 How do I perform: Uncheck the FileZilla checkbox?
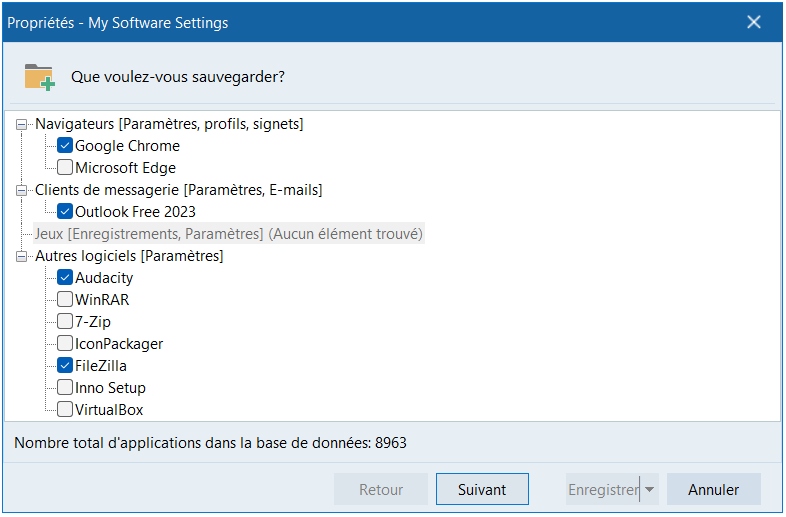[65, 366]
